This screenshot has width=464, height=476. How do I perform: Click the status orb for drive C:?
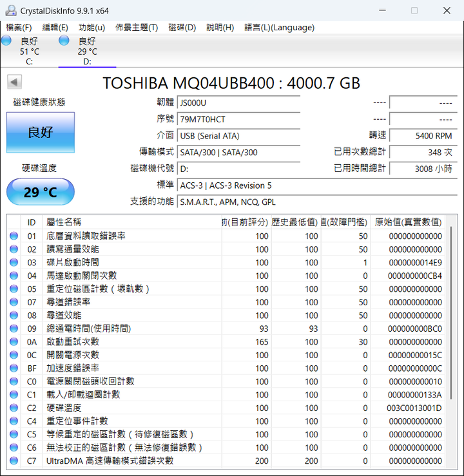tap(6, 41)
